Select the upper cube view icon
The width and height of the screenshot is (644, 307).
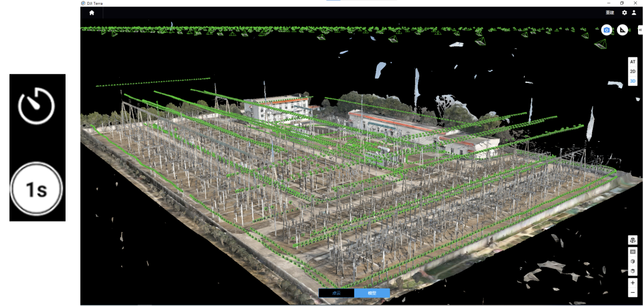coord(633,262)
